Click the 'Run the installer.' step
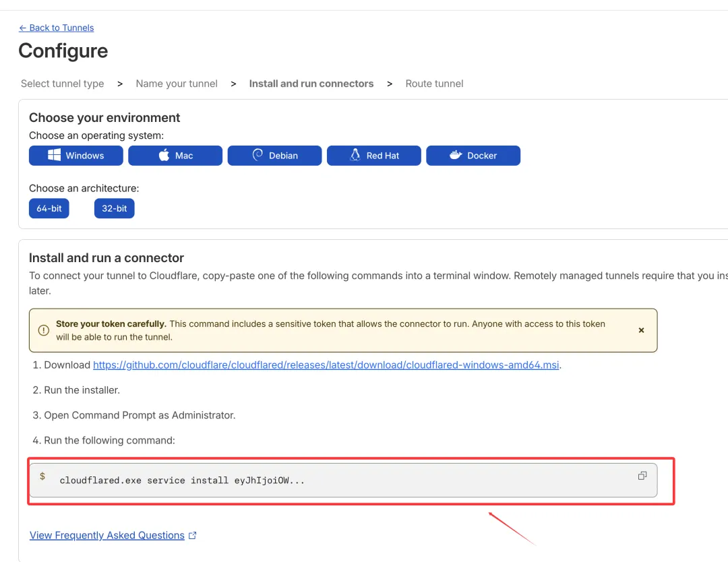 pos(82,390)
